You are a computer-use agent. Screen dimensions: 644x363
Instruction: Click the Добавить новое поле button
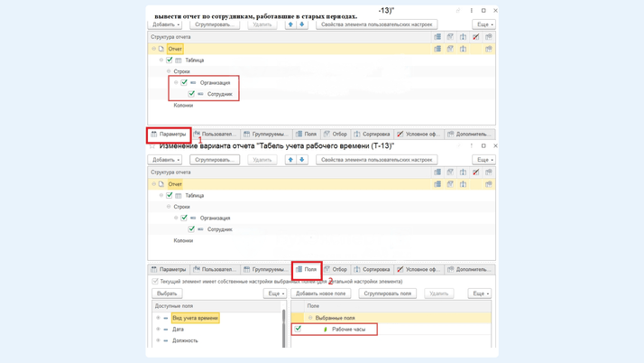321,293
